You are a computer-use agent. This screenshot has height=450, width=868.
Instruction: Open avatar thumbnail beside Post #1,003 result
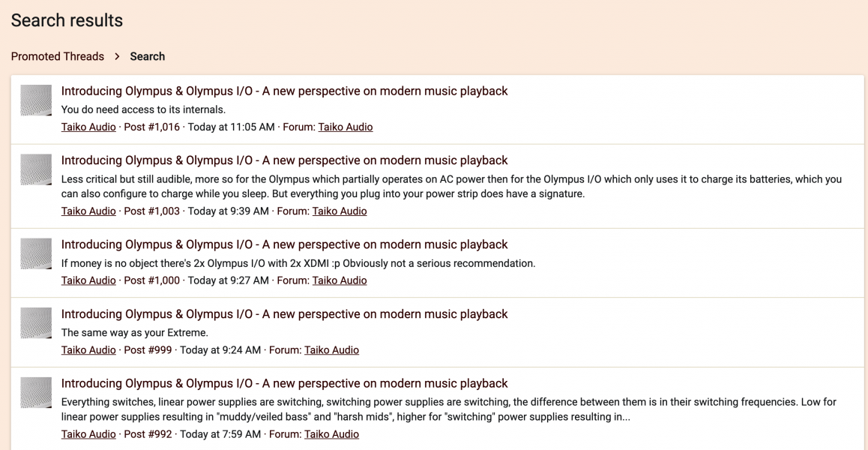(36, 169)
